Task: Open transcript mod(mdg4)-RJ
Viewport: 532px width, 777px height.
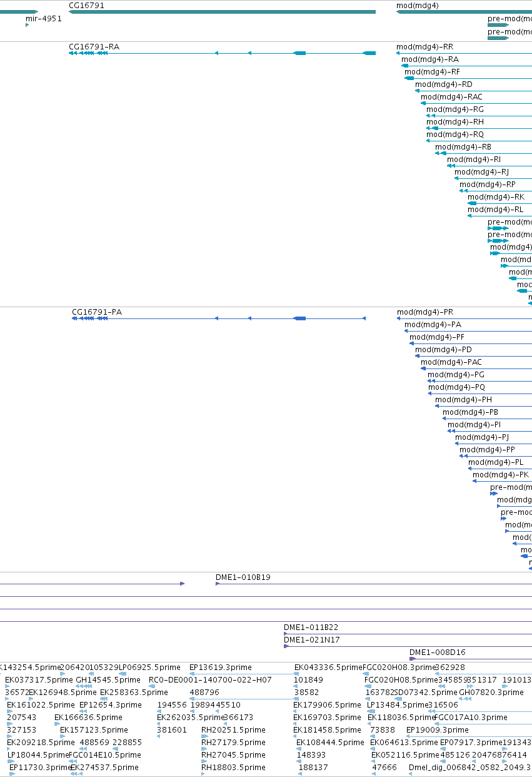Action: 482,171
